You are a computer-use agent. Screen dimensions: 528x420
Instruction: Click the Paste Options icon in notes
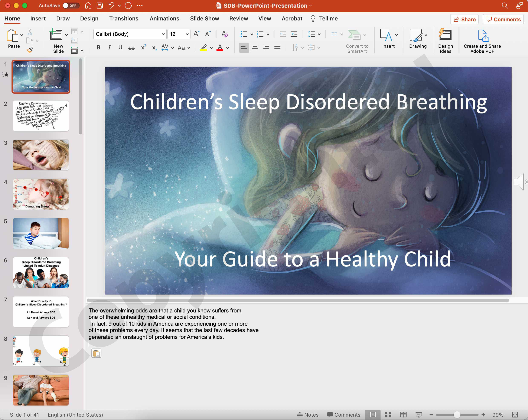tap(96, 353)
